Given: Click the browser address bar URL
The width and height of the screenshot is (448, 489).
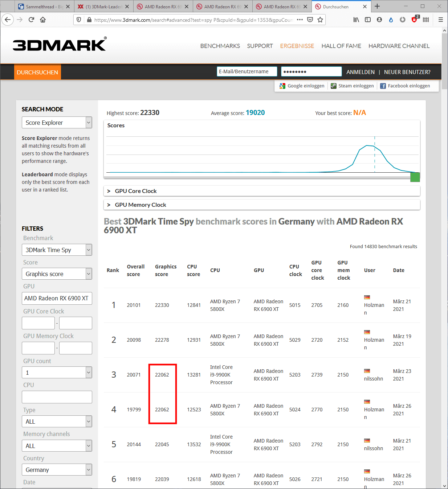Looking at the screenshot, I should coord(193,20).
